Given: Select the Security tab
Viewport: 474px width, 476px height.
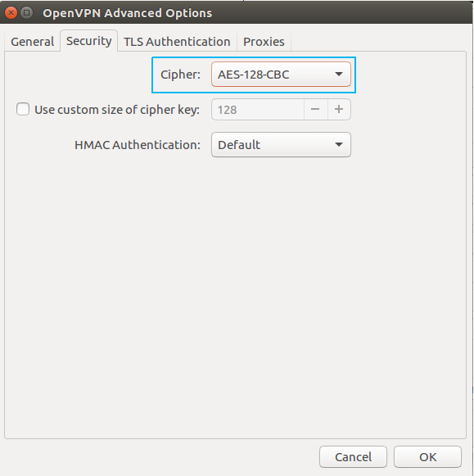Looking at the screenshot, I should [x=89, y=41].
